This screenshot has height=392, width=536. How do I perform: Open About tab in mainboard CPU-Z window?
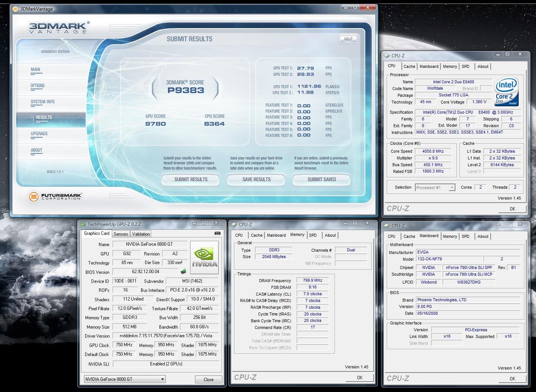tap(483, 236)
